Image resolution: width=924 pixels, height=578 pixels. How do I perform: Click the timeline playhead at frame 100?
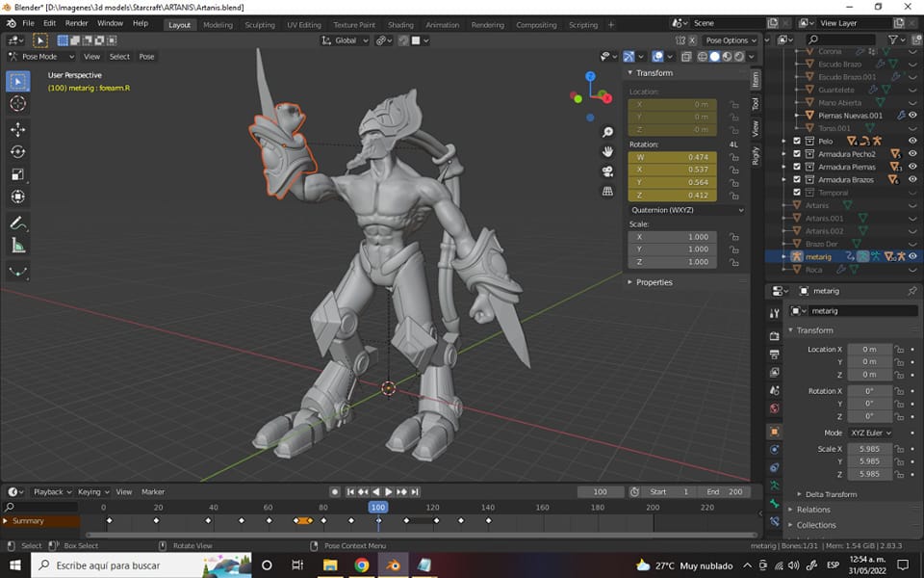click(378, 508)
